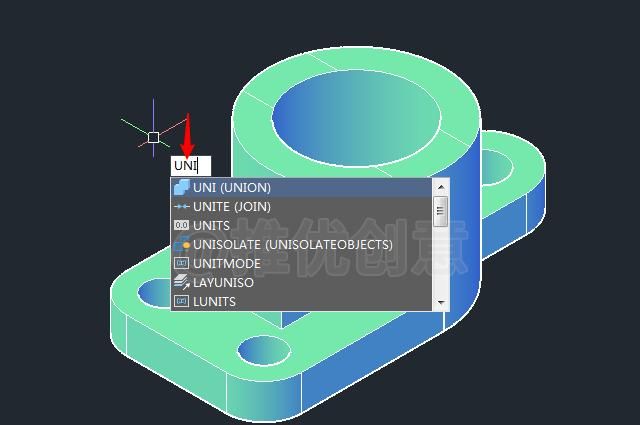This screenshot has width=640, height=425.
Task: Select LUNITS from the suggestion list
Action: pyautogui.click(x=214, y=301)
